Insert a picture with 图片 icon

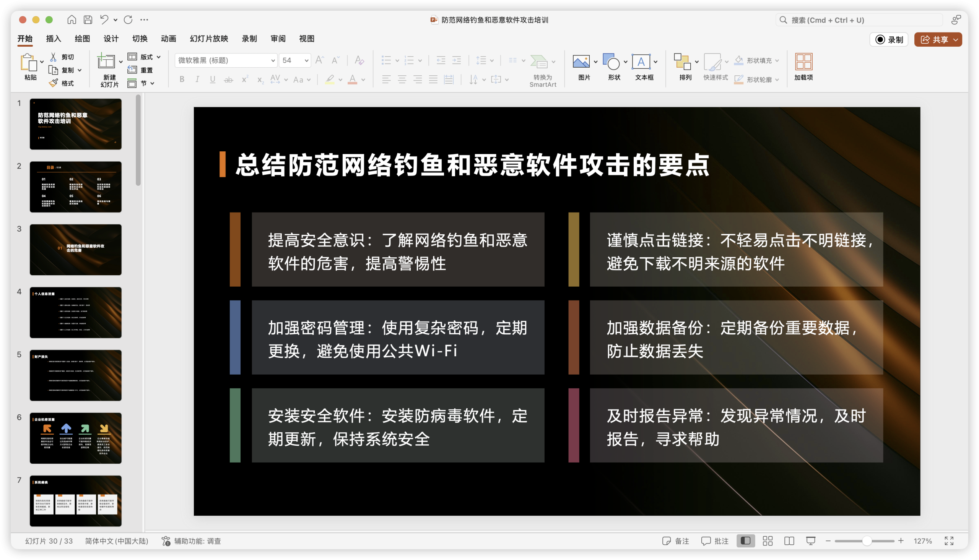[x=581, y=62]
